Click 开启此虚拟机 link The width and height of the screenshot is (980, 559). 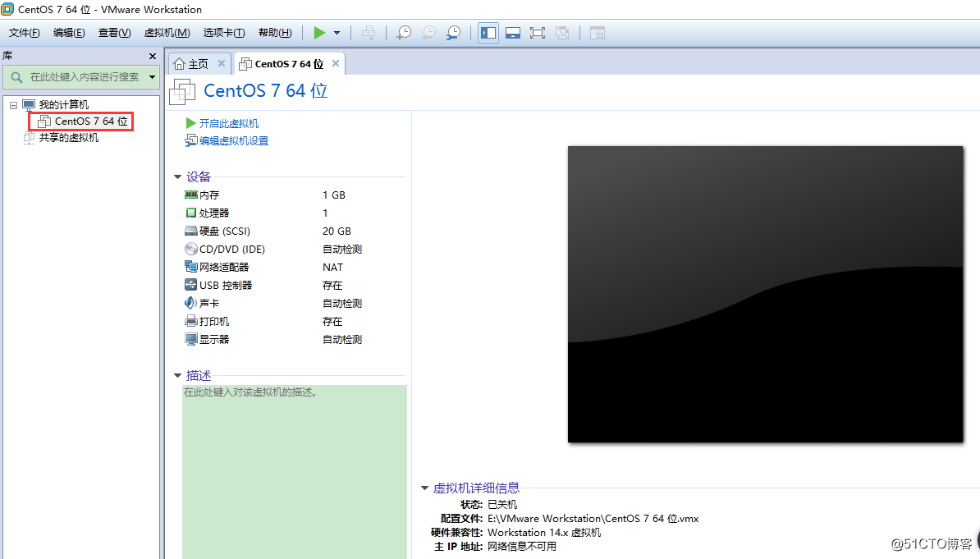click(229, 124)
